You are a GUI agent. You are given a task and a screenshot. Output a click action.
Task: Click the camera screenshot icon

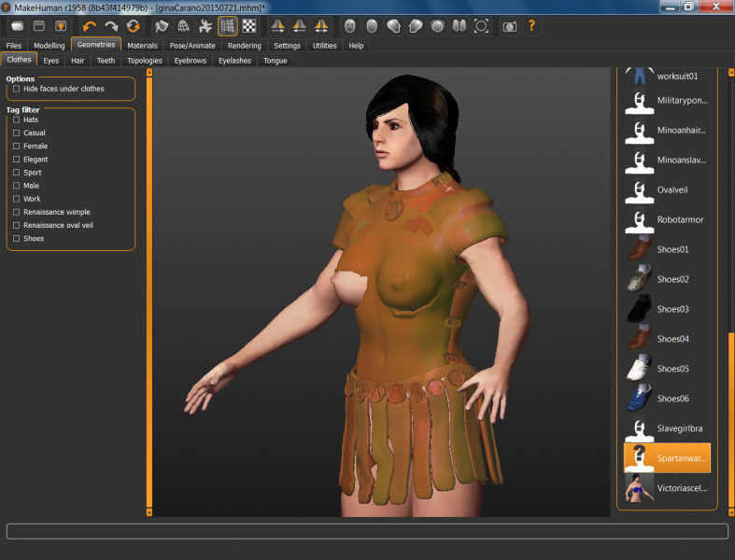[509, 26]
